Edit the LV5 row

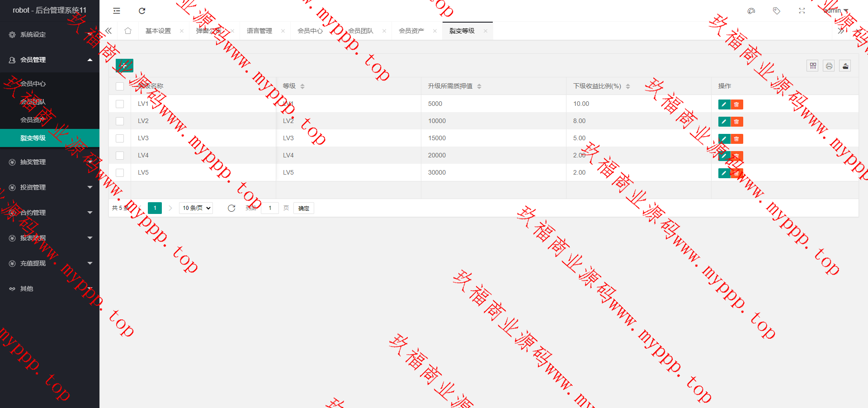pyautogui.click(x=724, y=173)
